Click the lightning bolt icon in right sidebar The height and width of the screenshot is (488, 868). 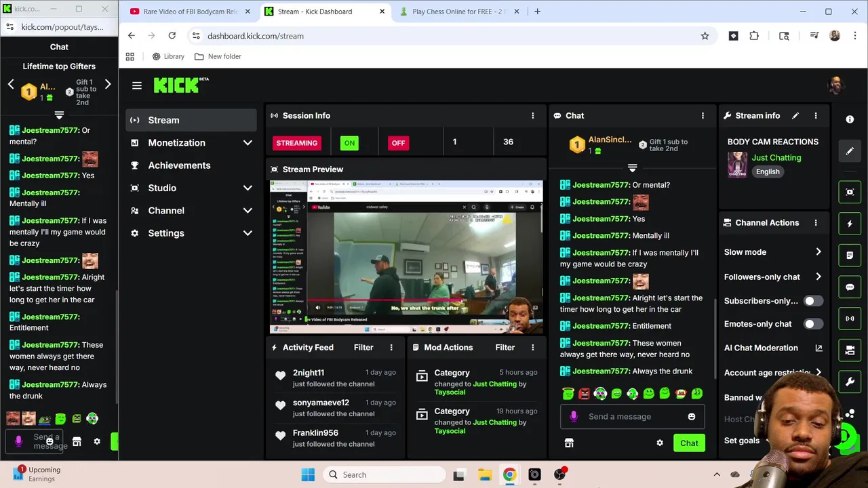coord(850,224)
